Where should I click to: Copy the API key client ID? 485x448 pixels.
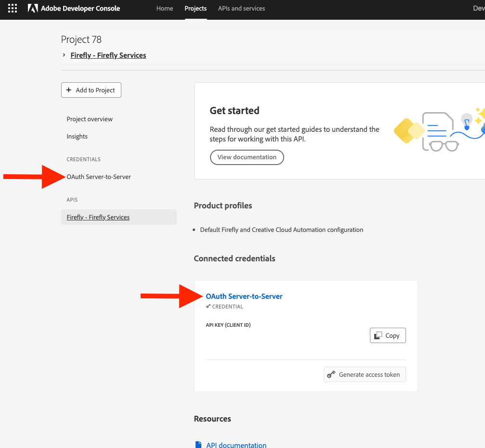(387, 335)
